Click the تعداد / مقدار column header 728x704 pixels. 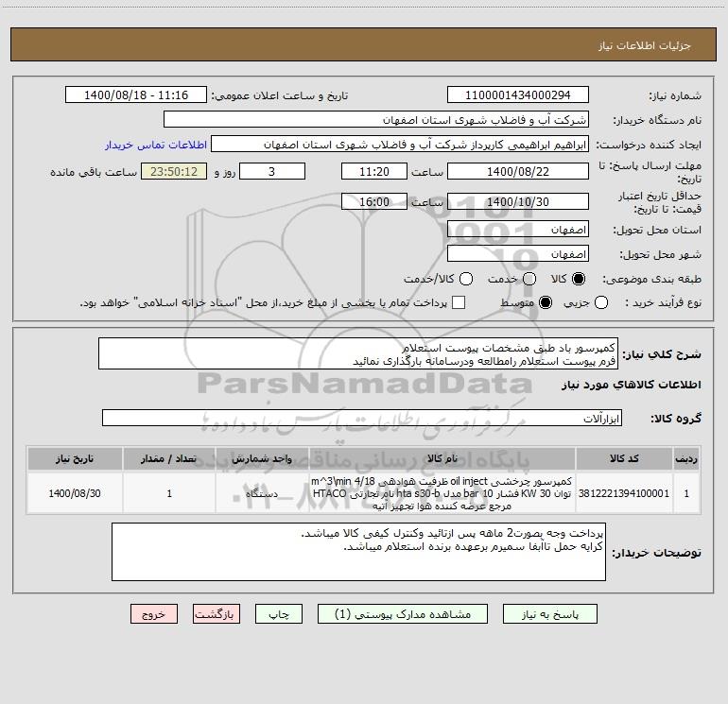pos(169,458)
